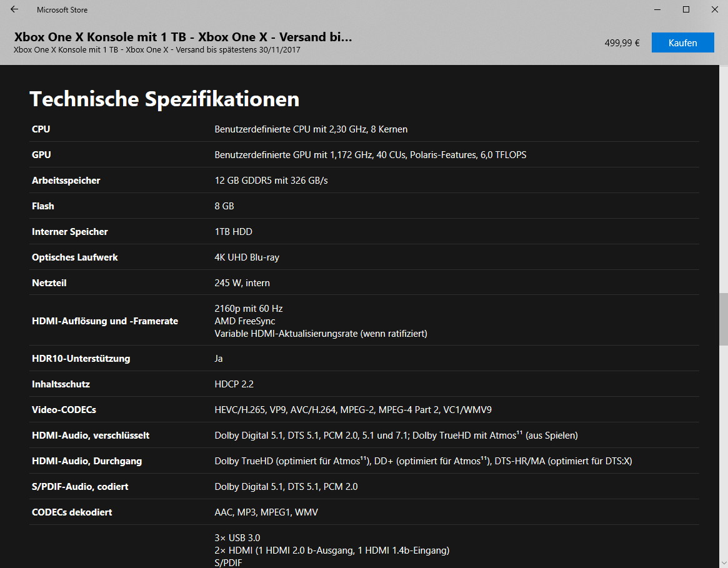
Task: Click the Kaufen button
Action: click(x=682, y=42)
